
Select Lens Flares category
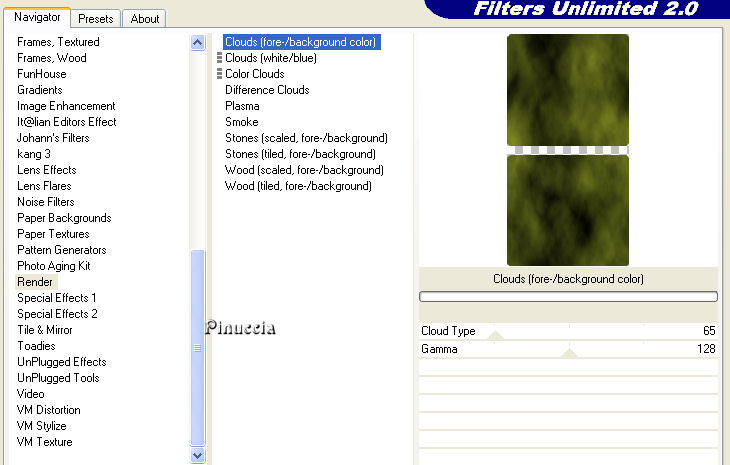pos(44,186)
